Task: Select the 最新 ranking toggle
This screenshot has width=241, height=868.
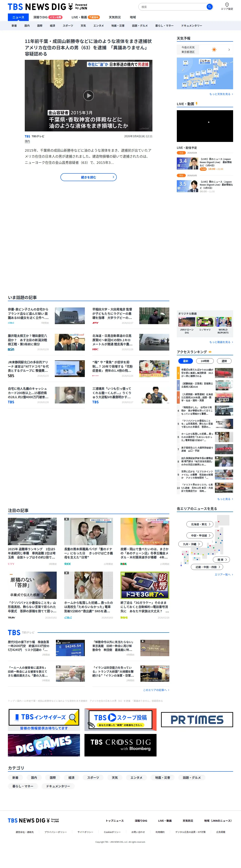Action: tap(186, 361)
